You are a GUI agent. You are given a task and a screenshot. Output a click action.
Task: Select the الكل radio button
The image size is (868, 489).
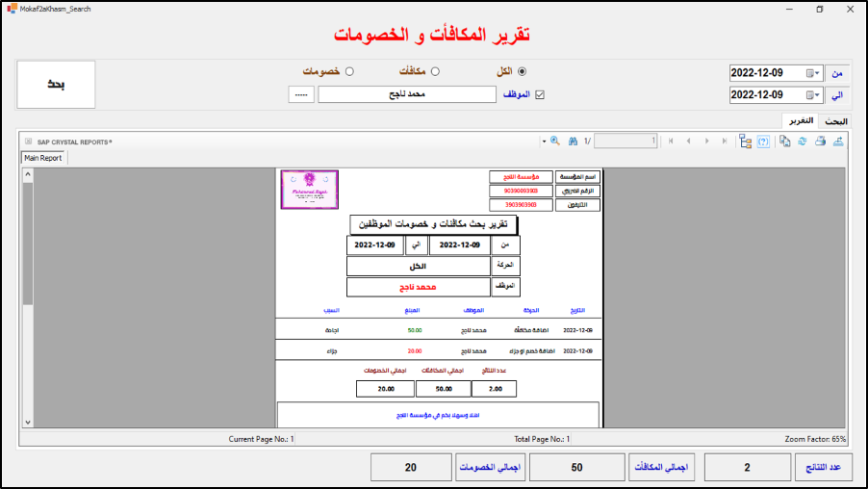pos(523,71)
